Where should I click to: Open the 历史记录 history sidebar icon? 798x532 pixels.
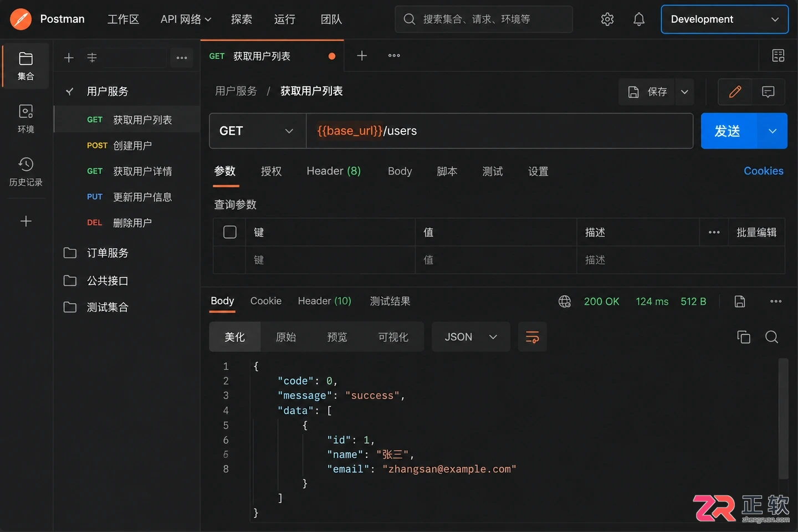click(x=25, y=171)
